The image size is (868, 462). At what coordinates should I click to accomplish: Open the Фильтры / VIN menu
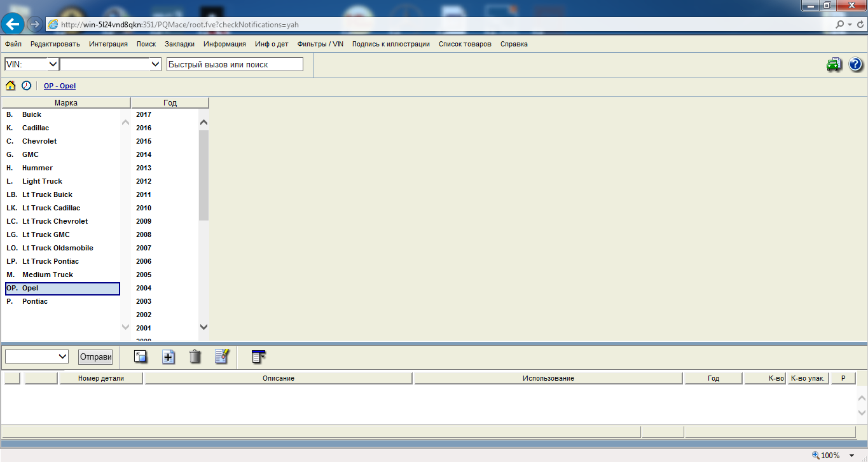click(320, 44)
